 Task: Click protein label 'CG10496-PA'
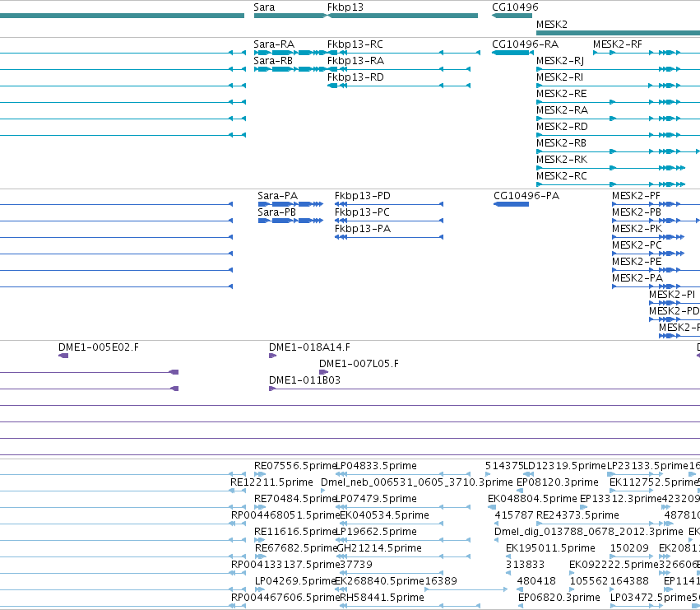pos(526,196)
